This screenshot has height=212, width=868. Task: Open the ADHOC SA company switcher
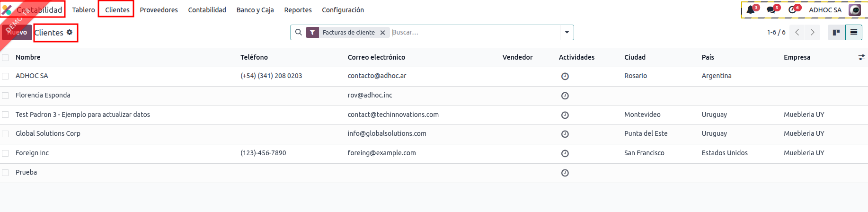[x=825, y=10]
